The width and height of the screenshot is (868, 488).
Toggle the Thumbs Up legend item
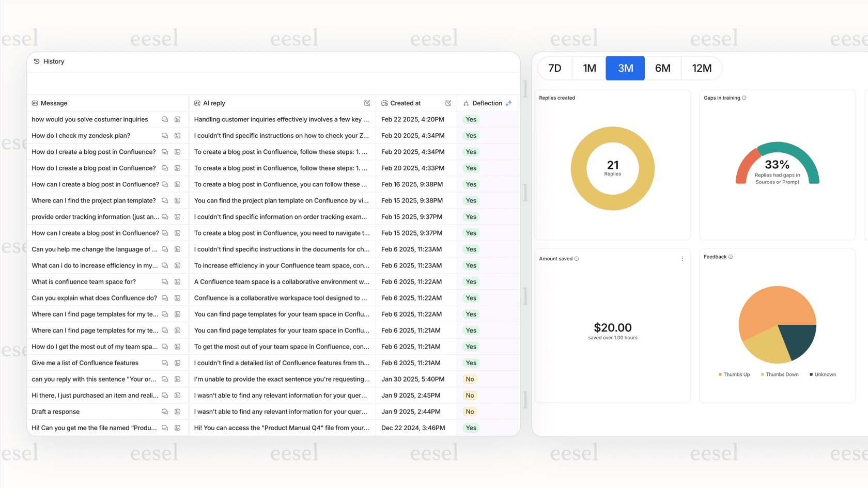pos(734,375)
